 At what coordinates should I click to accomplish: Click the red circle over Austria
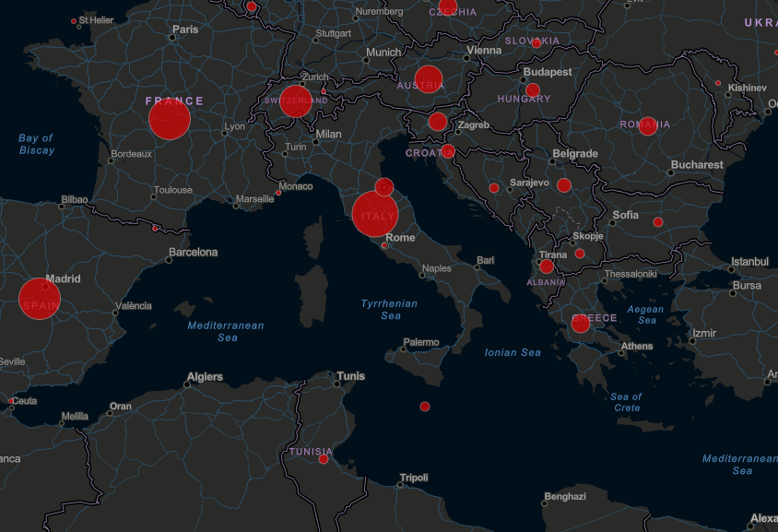[429, 80]
